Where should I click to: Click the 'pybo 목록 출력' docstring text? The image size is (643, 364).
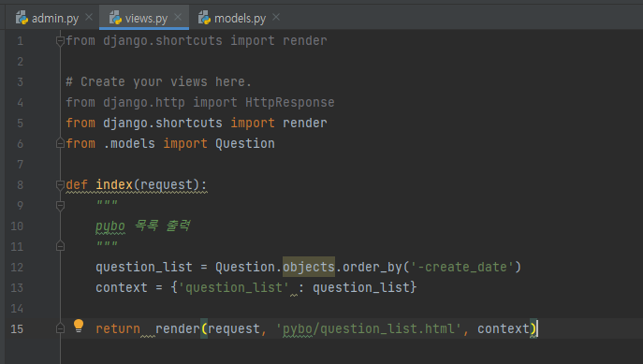click(142, 226)
